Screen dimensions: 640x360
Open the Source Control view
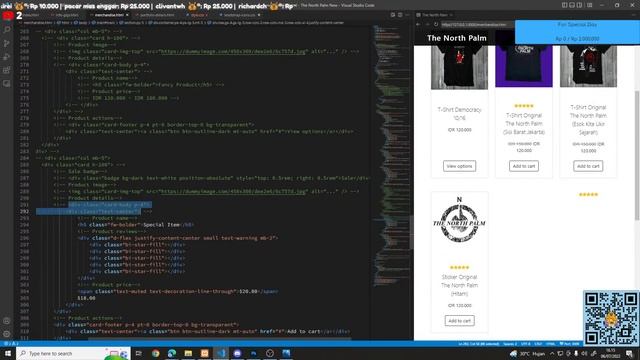(7, 43)
